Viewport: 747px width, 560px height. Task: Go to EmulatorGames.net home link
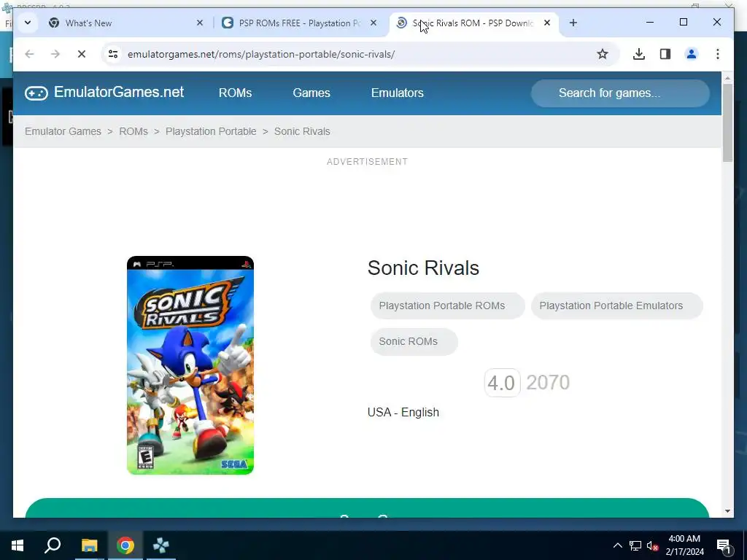[x=119, y=92]
